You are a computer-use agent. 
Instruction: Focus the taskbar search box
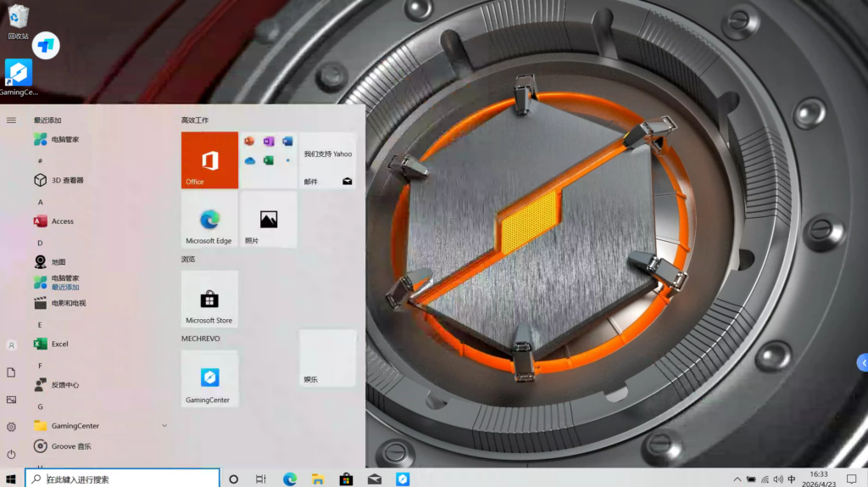click(122, 479)
